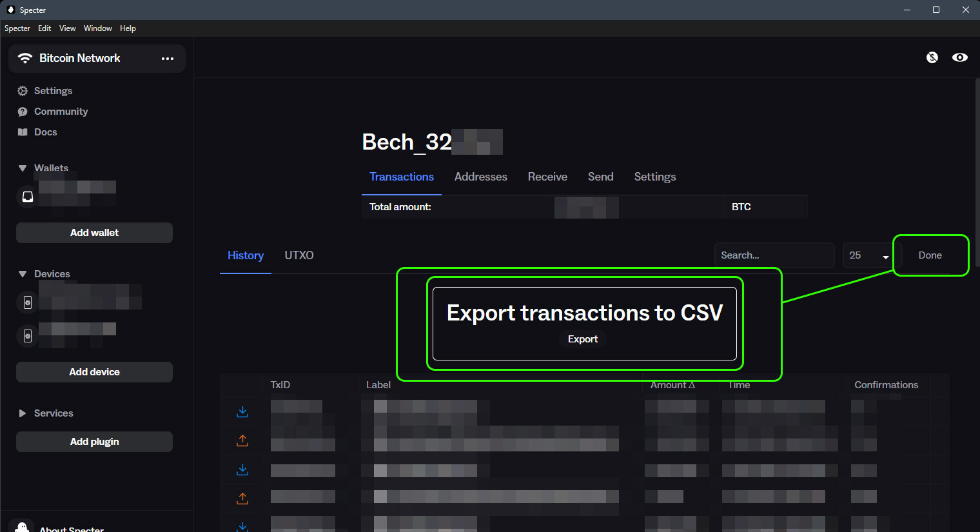The width and height of the screenshot is (980, 532).
Task: Toggle the eye hide-sensitive-info icon
Action: (x=960, y=57)
